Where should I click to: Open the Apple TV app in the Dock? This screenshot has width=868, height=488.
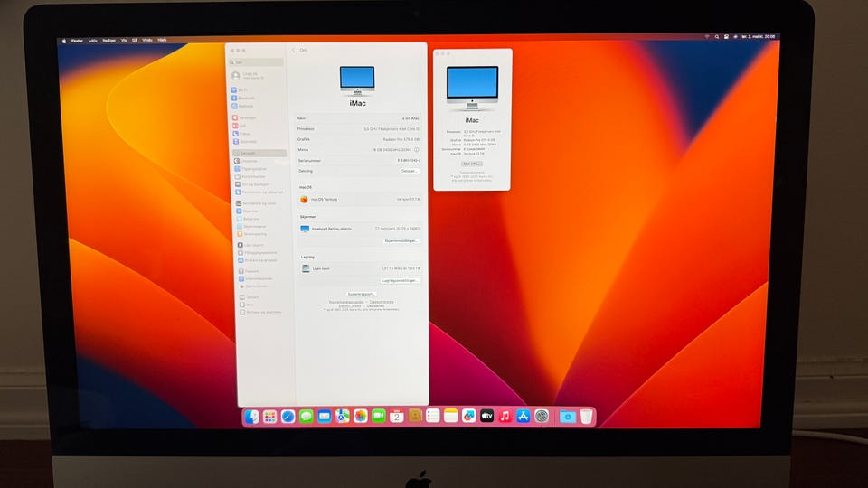coord(486,416)
